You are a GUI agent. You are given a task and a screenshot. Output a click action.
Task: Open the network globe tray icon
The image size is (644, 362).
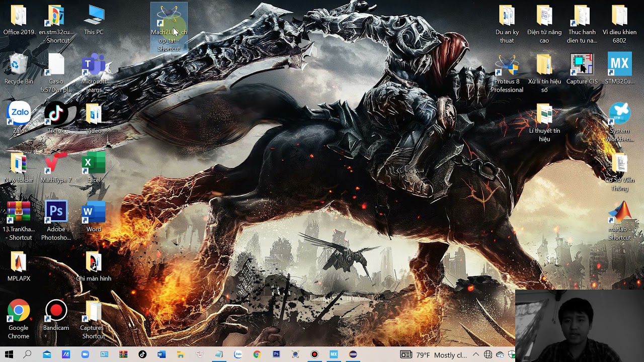488,355
